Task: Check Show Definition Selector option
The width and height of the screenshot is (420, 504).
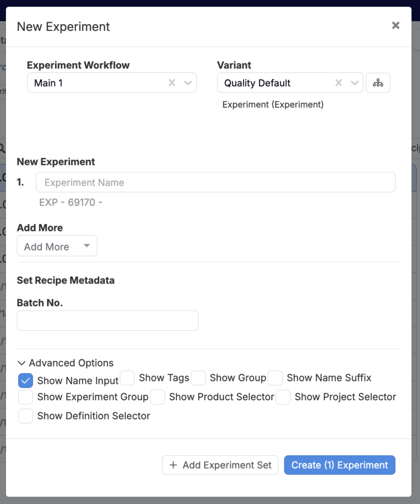Action: [26, 416]
